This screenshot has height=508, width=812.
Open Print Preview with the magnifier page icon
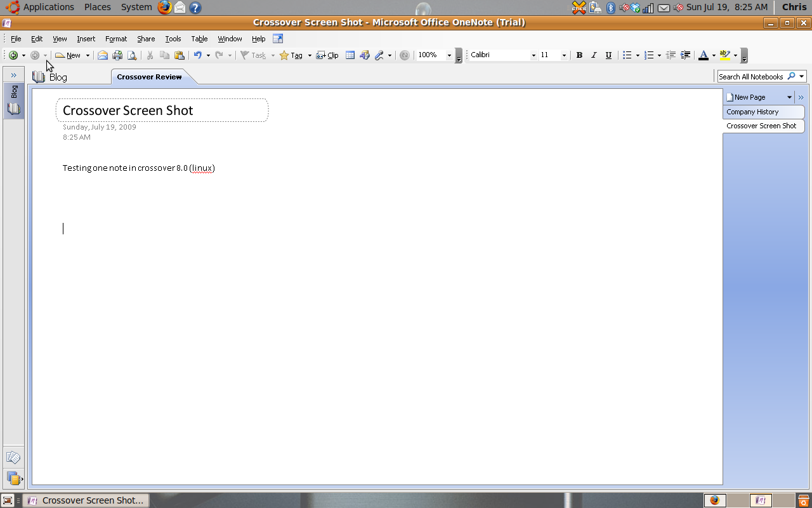tap(132, 55)
